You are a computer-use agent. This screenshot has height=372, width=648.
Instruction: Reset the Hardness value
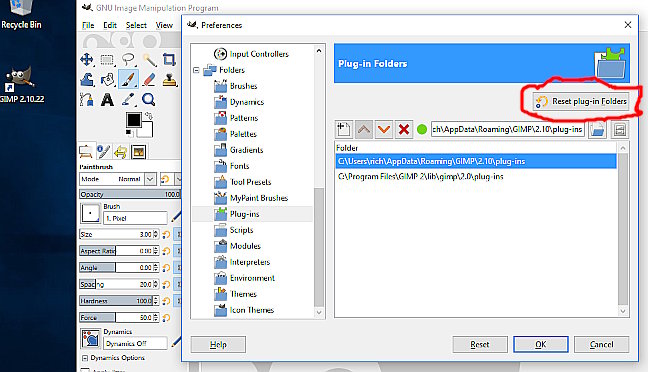166,301
